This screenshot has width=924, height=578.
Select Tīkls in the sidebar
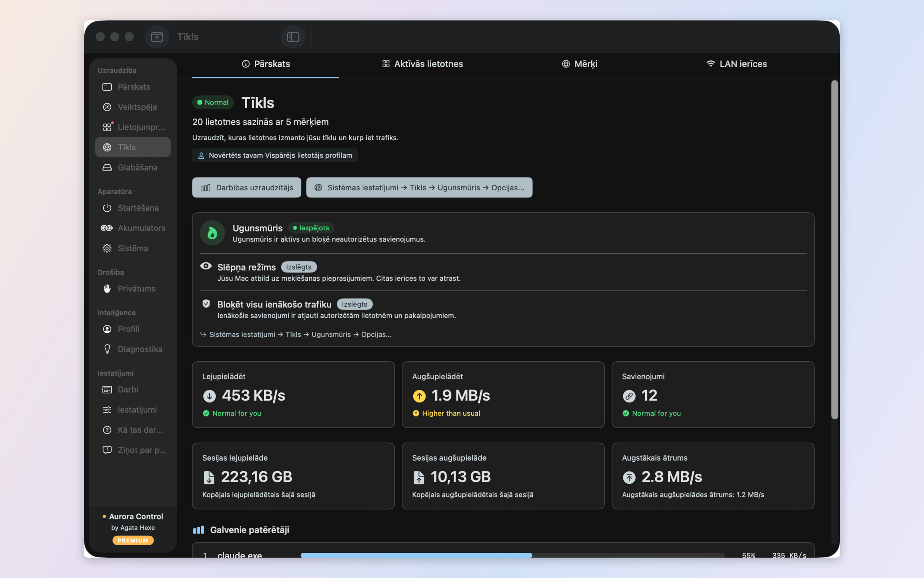[x=133, y=147]
